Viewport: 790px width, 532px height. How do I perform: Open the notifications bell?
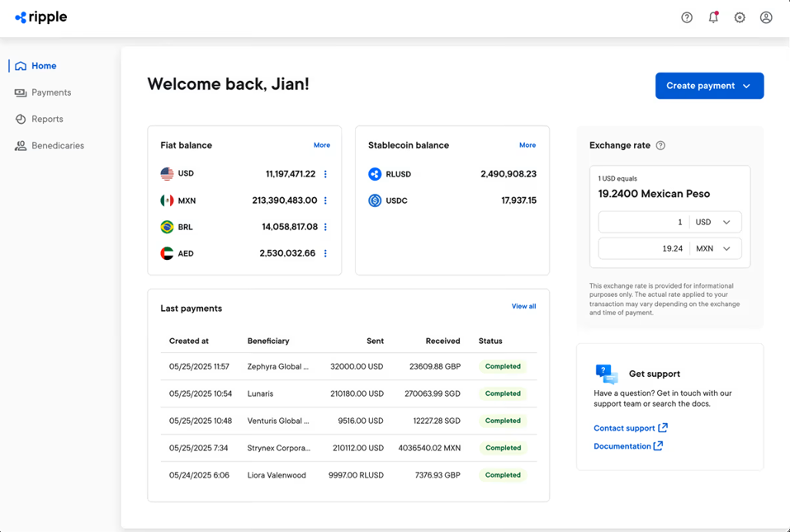[712, 16]
